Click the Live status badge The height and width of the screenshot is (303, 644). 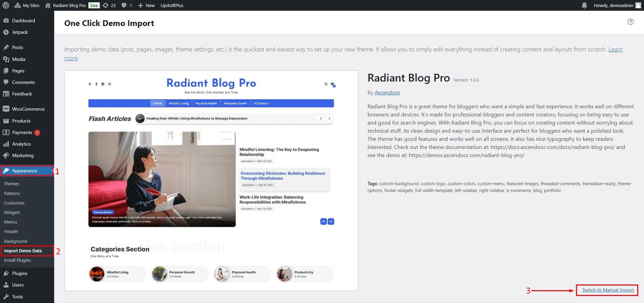coord(94,5)
